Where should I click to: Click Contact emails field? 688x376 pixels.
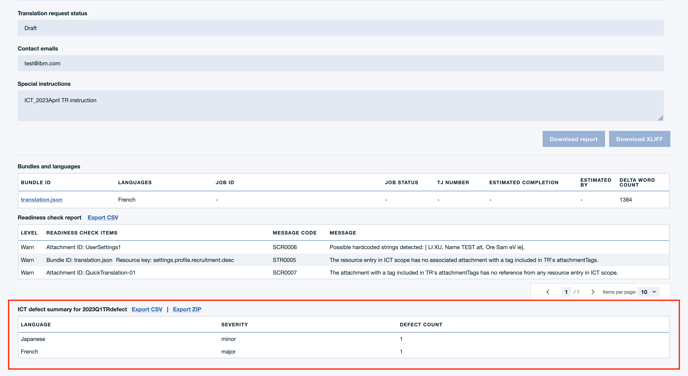click(x=340, y=63)
